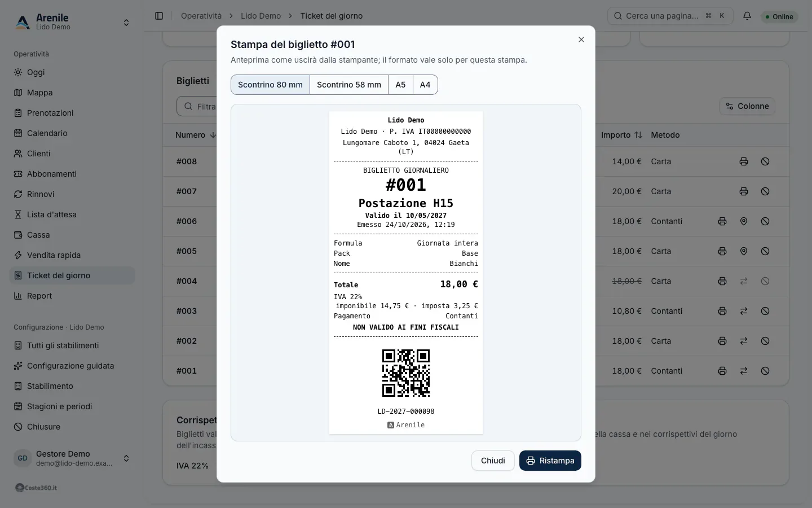Click the circle-slash icon in row #006
Screen dimensions: 812x508
pos(765,221)
